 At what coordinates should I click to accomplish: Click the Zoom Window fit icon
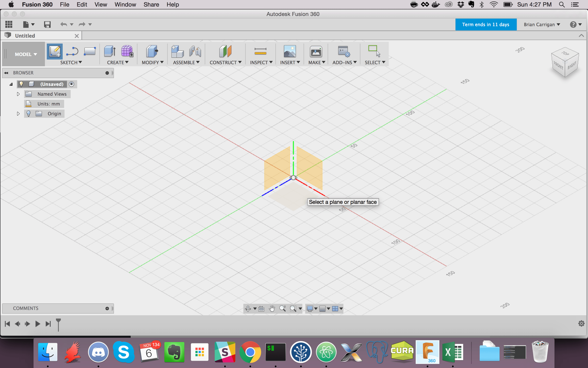point(293,309)
